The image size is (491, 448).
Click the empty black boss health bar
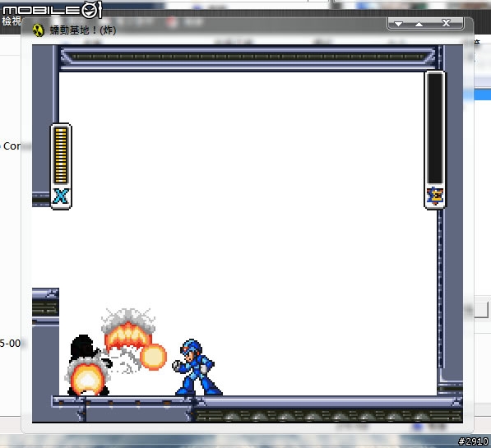pos(434,128)
